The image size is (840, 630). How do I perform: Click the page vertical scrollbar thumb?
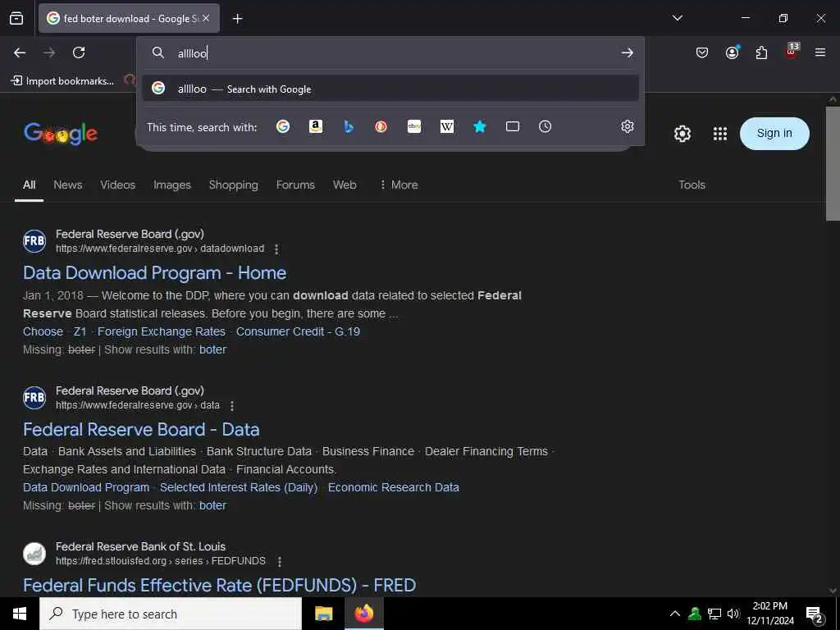833,163
